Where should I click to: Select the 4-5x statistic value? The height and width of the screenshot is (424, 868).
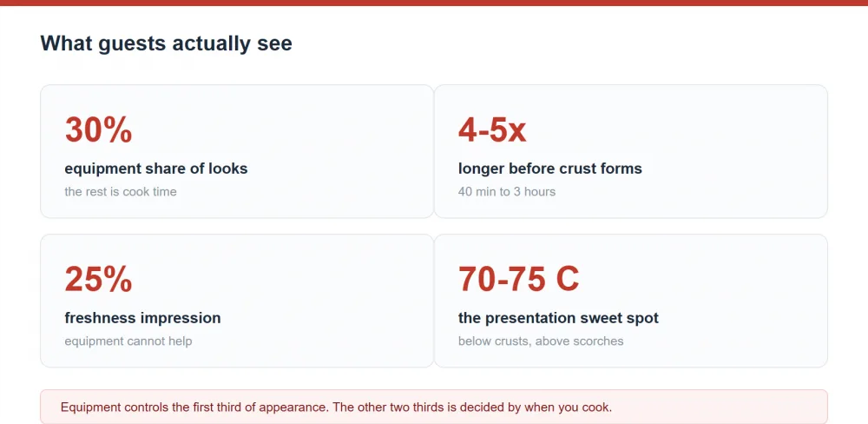pos(492,129)
